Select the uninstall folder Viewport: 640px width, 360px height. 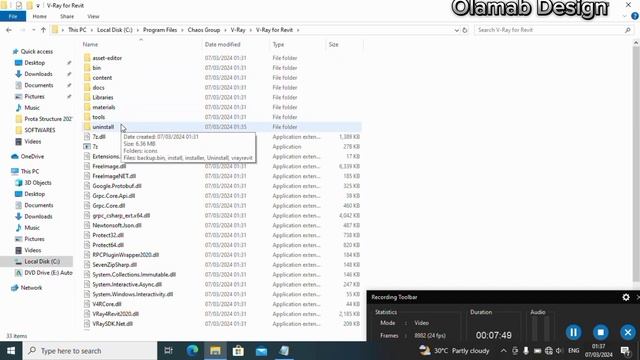[x=103, y=127]
